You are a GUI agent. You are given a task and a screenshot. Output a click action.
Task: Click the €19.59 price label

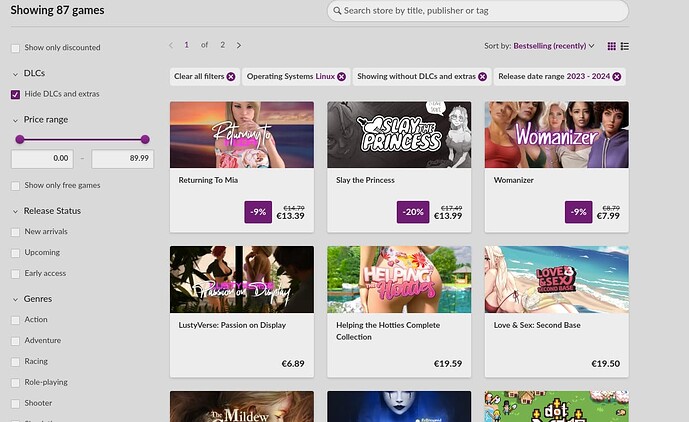448,364
